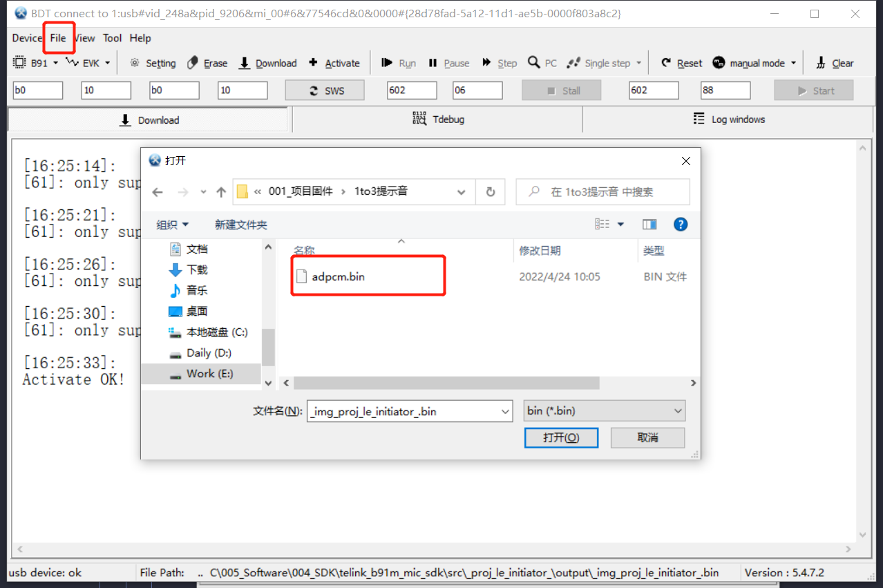Click the refresh icon beside the path bar

(491, 192)
